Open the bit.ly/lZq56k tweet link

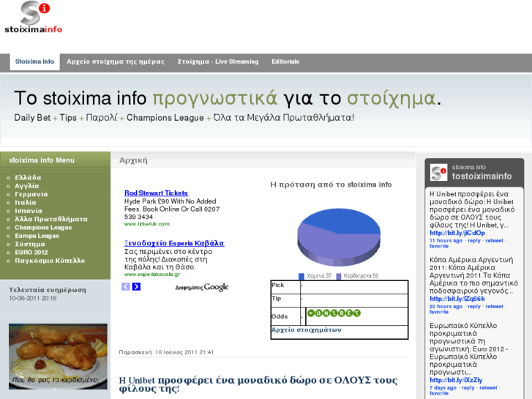tap(457, 299)
